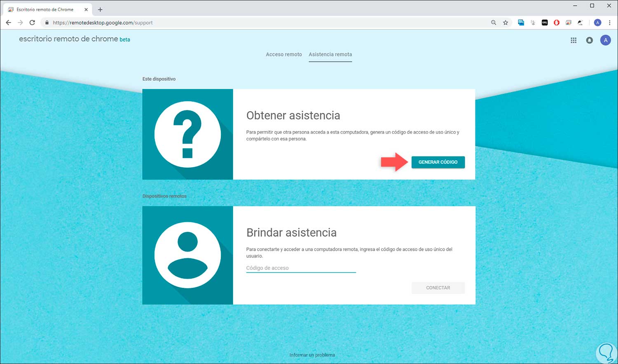Image resolution: width=618 pixels, height=364 pixels.
Task: Switch to the Acceso remoto tab
Action: pyautogui.click(x=284, y=54)
